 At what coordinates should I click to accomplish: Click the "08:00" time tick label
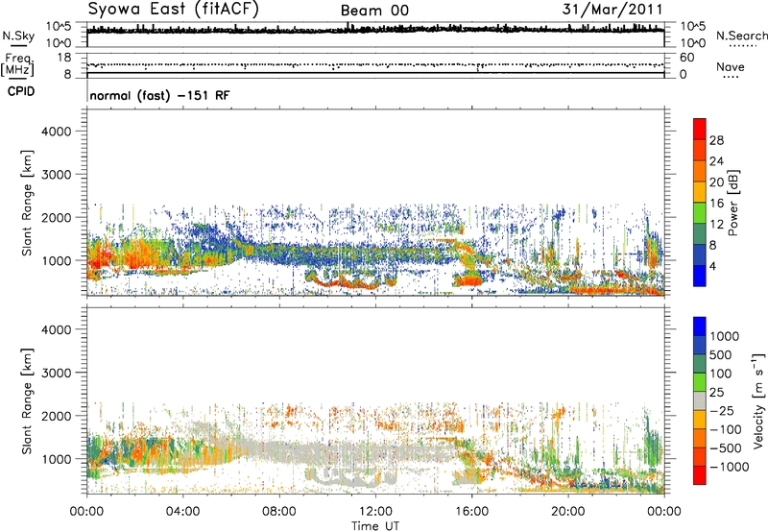279,512
